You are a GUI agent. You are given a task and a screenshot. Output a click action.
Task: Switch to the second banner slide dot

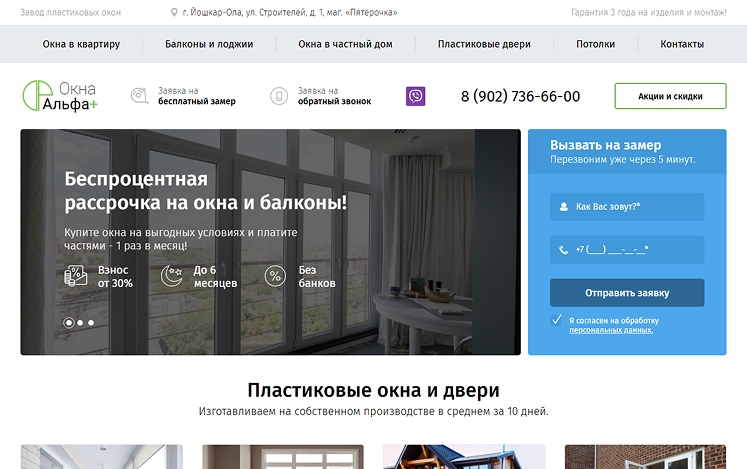80,323
